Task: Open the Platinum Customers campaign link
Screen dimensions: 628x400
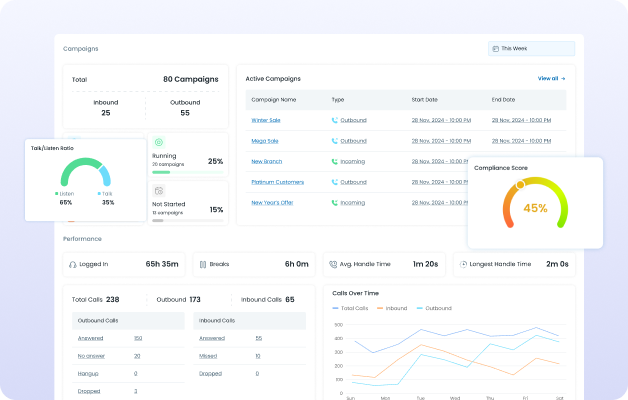Action: pos(279,182)
